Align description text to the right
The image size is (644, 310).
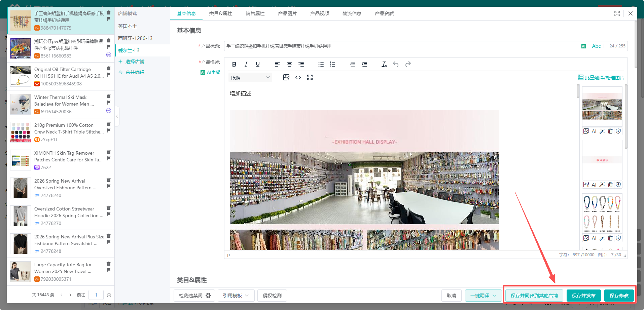(301, 64)
